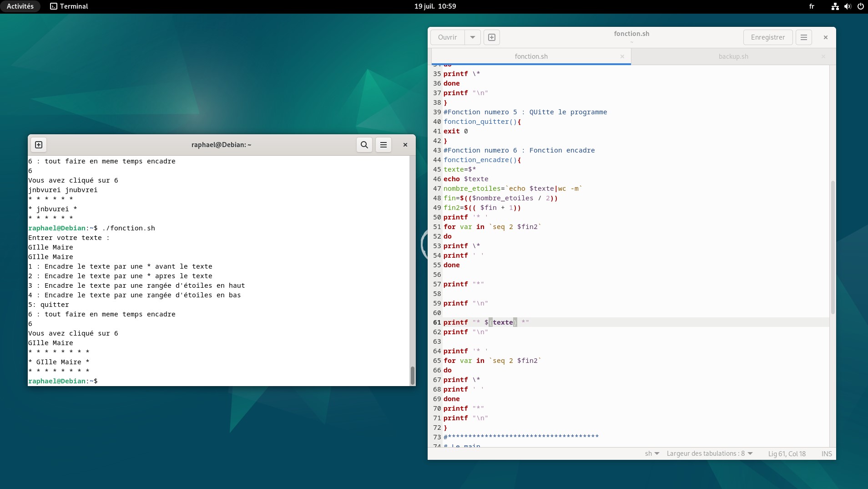Click the terminal vertical scrollbar handle

tap(412, 376)
